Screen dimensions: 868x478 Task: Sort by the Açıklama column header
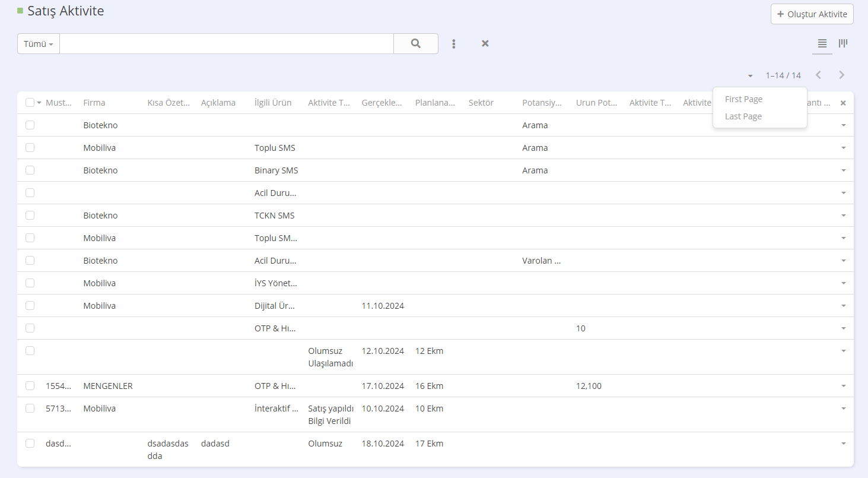[218, 103]
